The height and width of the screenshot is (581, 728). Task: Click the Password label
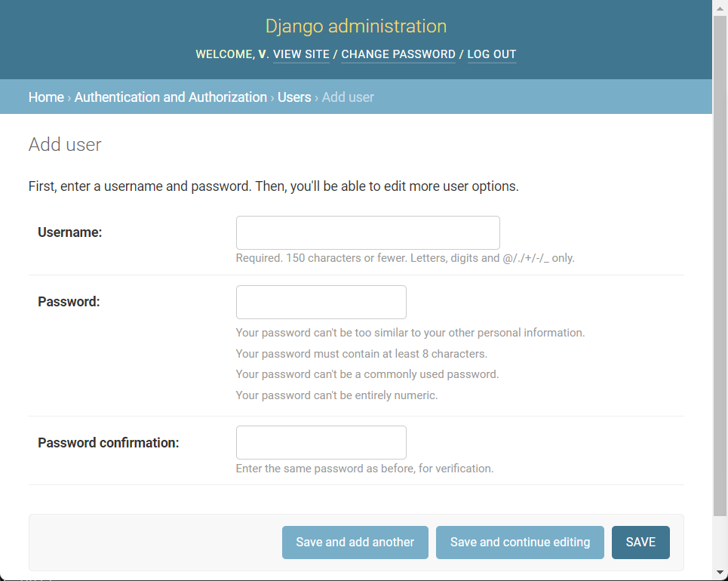[x=69, y=302]
